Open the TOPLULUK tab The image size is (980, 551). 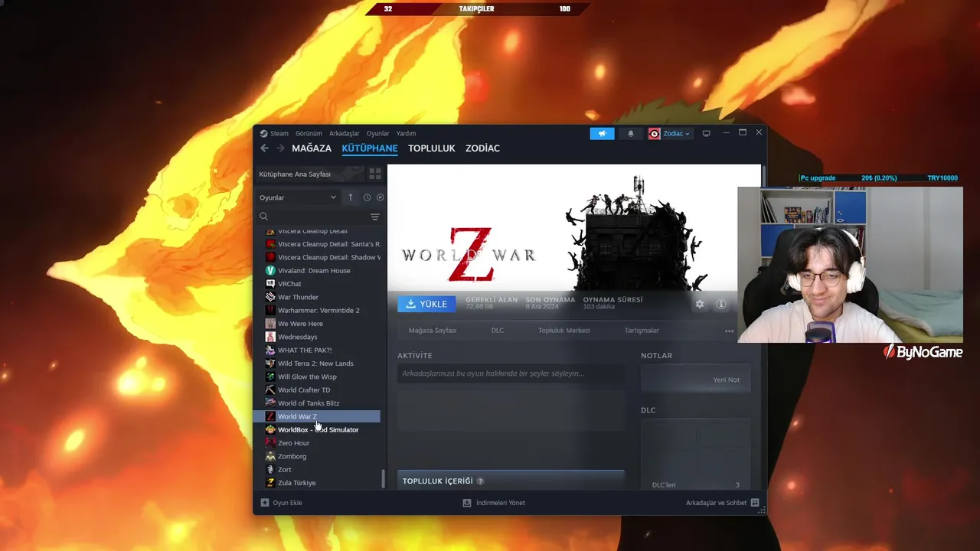point(432,148)
